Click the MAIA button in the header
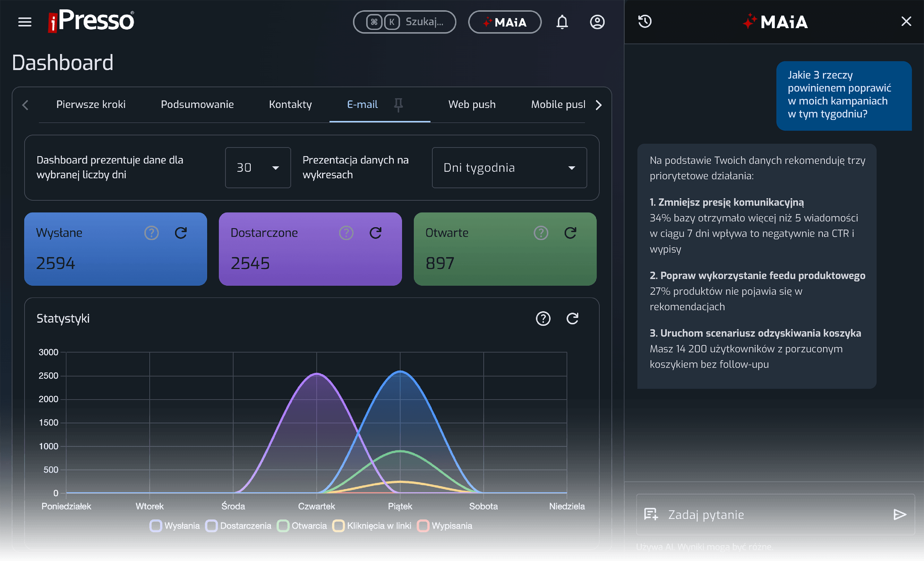924x561 pixels. 505,22
